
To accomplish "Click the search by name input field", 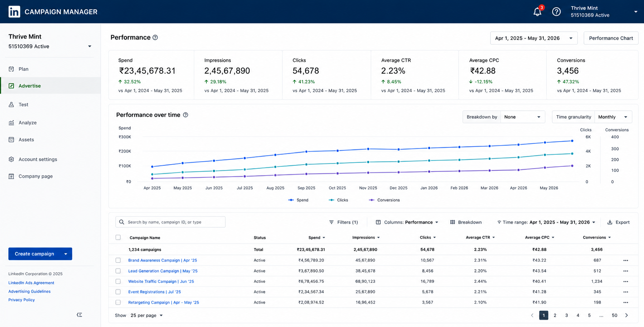I will click(x=171, y=222).
